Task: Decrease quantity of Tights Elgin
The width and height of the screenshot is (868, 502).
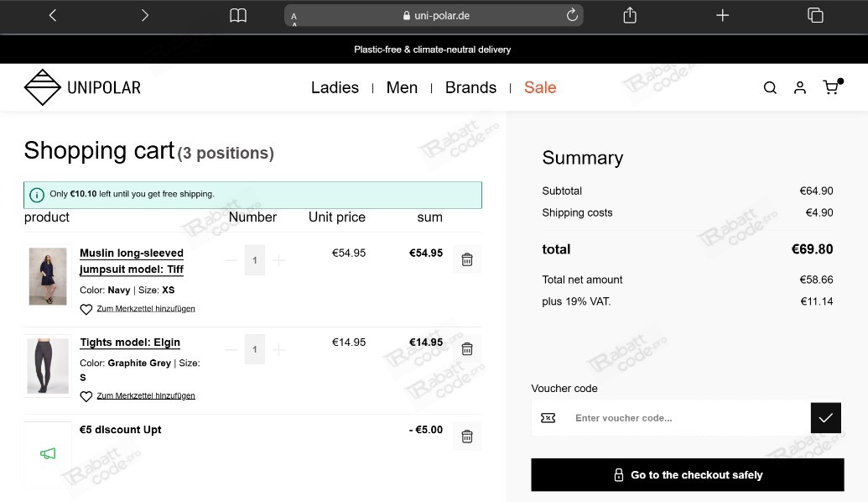Action: 231,349
